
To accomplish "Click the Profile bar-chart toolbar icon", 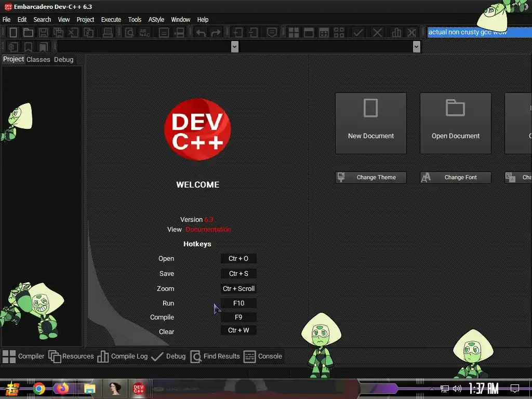I will coord(396,33).
